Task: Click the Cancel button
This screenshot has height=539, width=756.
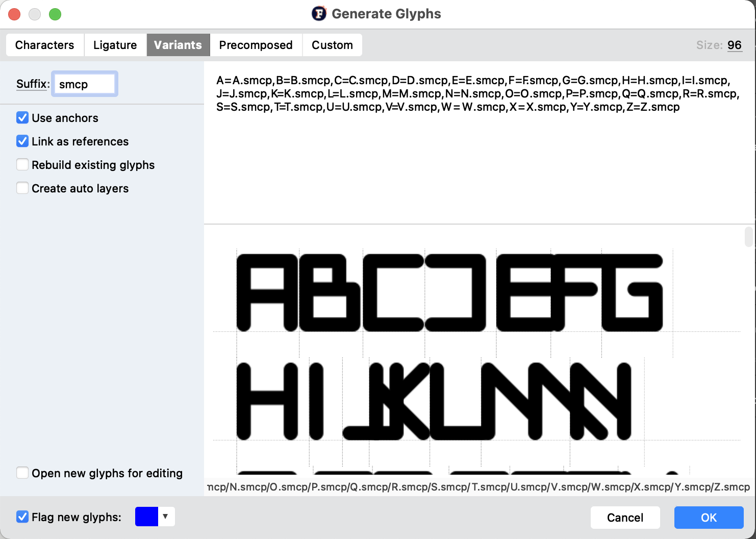Action: [x=625, y=518]
